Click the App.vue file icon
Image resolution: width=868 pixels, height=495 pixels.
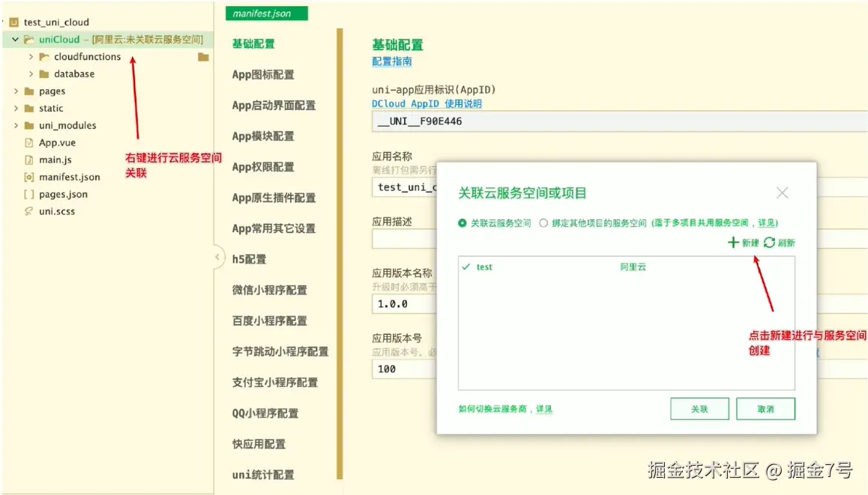[x=28, y=143]
